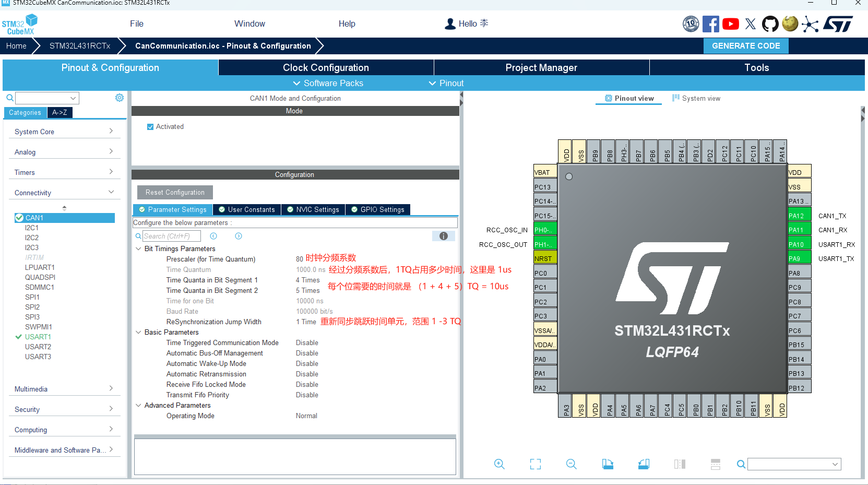Go to the Home breadcrumb
The height and width of the screenshot is (485, 868).
(x=16, y=46)
